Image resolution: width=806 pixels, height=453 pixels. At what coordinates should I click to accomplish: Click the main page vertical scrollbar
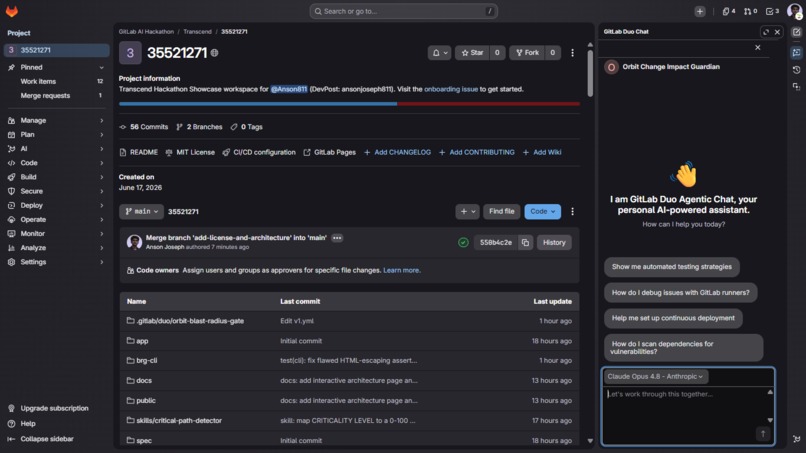point(590,73)
